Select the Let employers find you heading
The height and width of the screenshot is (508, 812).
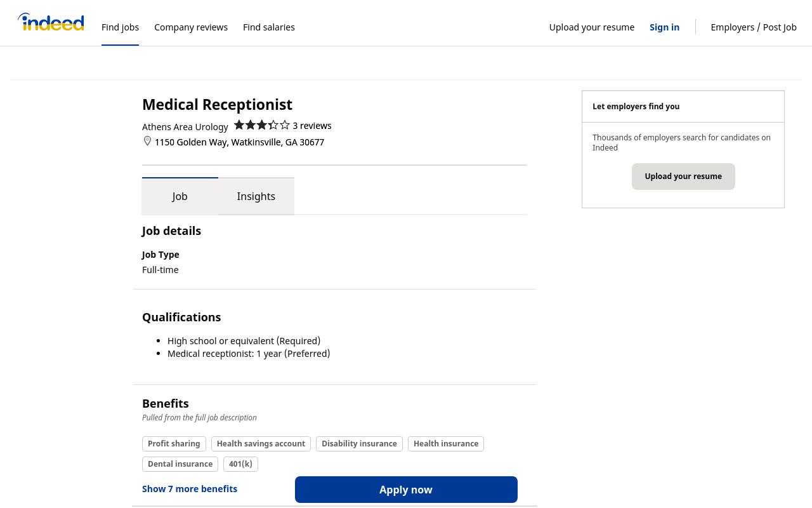pos(636,107)
